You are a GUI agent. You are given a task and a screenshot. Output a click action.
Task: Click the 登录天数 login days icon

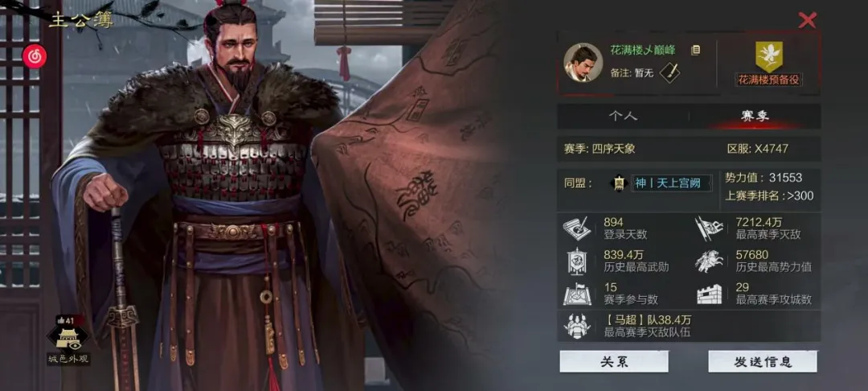(577, 228)
